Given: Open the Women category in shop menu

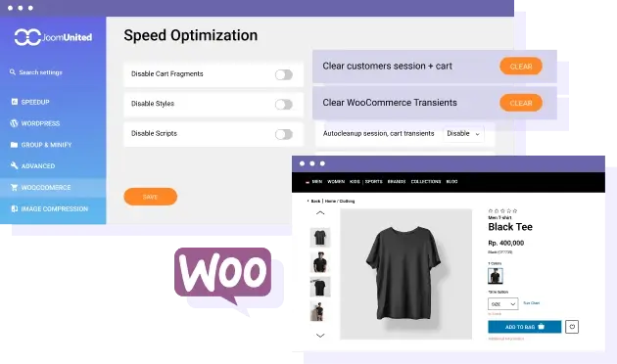Looking at the screenshot, I should [336, 182].
